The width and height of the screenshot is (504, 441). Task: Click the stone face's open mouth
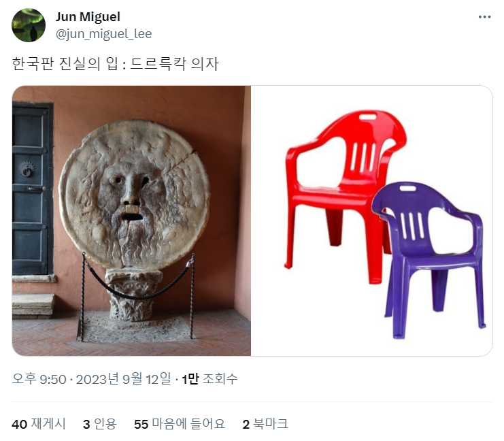click(x=133, y=217)
